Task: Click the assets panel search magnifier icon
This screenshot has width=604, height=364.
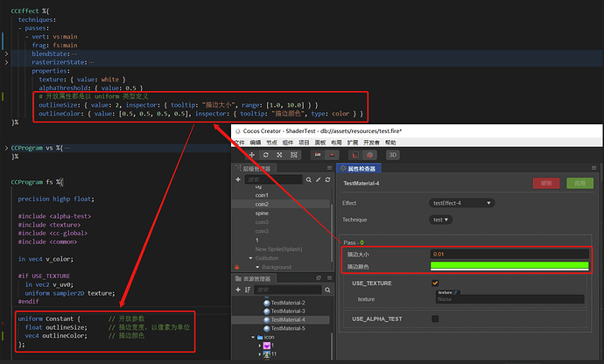Action: point(327,290)
